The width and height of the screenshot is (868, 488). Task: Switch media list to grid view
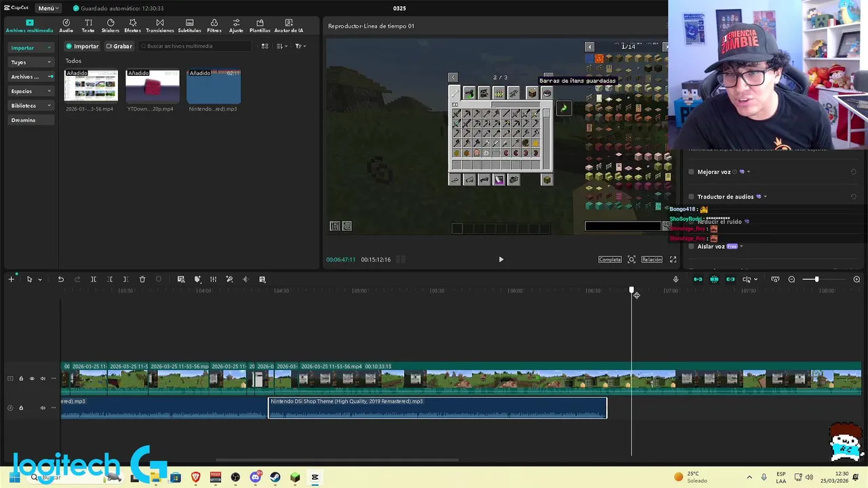(x=265, y=46)
